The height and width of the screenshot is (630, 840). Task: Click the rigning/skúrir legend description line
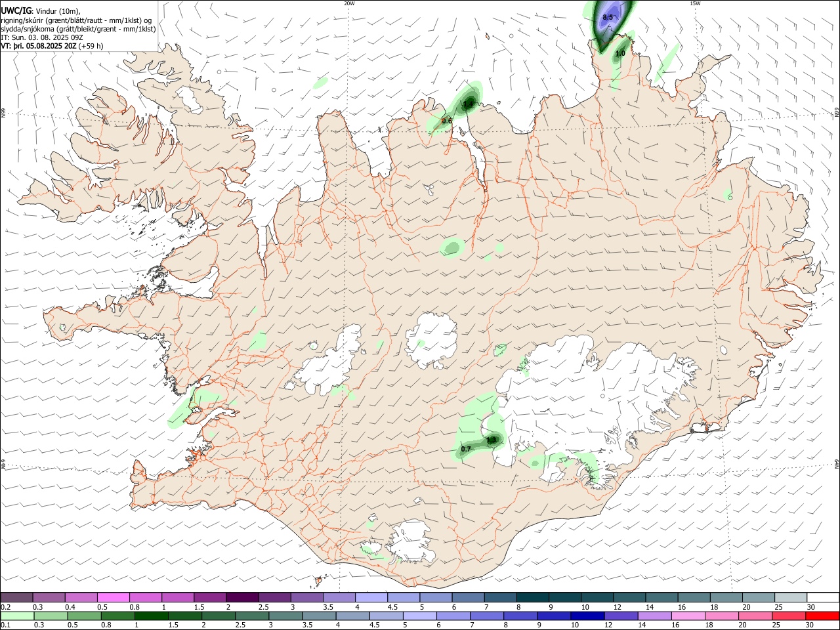76,20
